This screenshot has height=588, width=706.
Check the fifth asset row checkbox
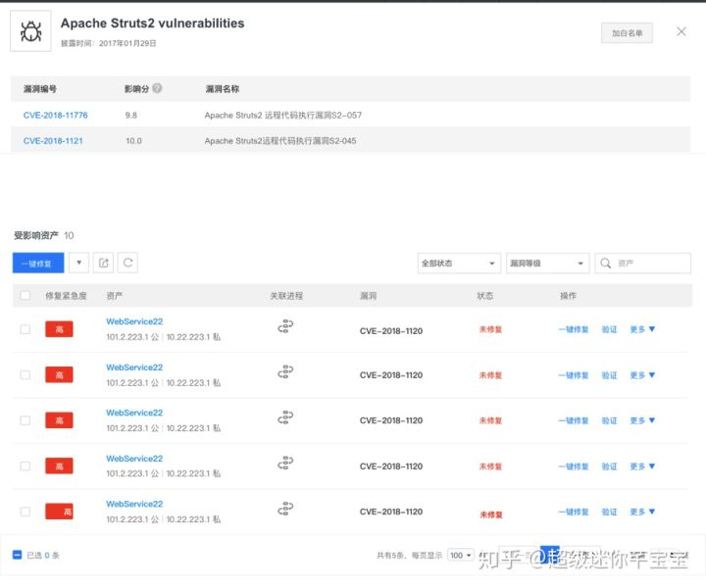[25, 512]
